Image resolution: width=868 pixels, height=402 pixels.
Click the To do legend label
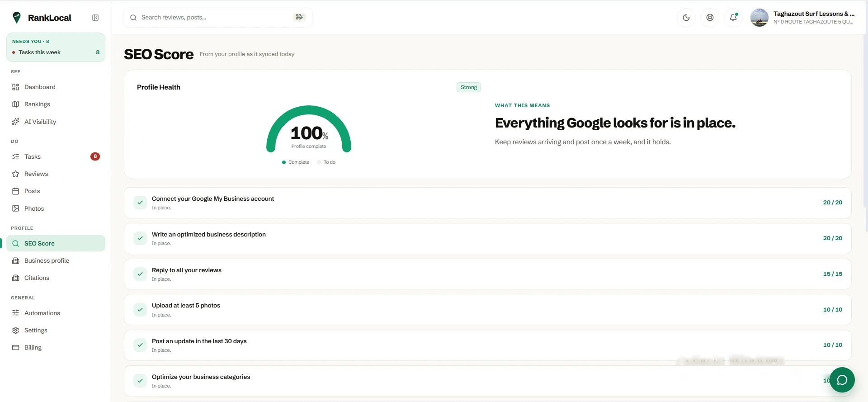(330, 162)
